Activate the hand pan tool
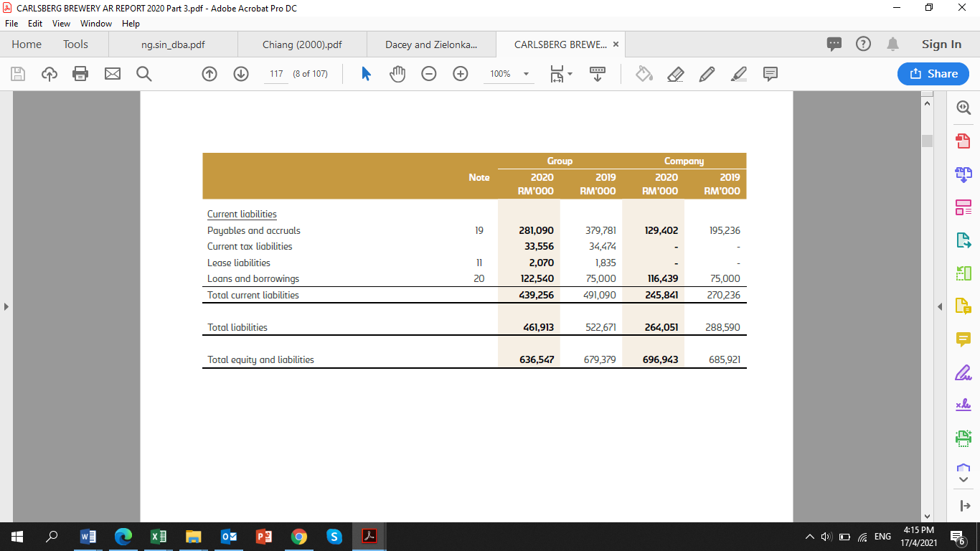This screenshot has width=980, height=551. coord(397,74)
